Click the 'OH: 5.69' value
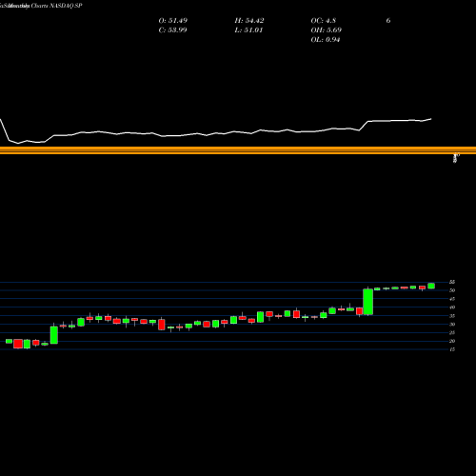This screenshot has height=476, width=476. click(x=326, y=30)
